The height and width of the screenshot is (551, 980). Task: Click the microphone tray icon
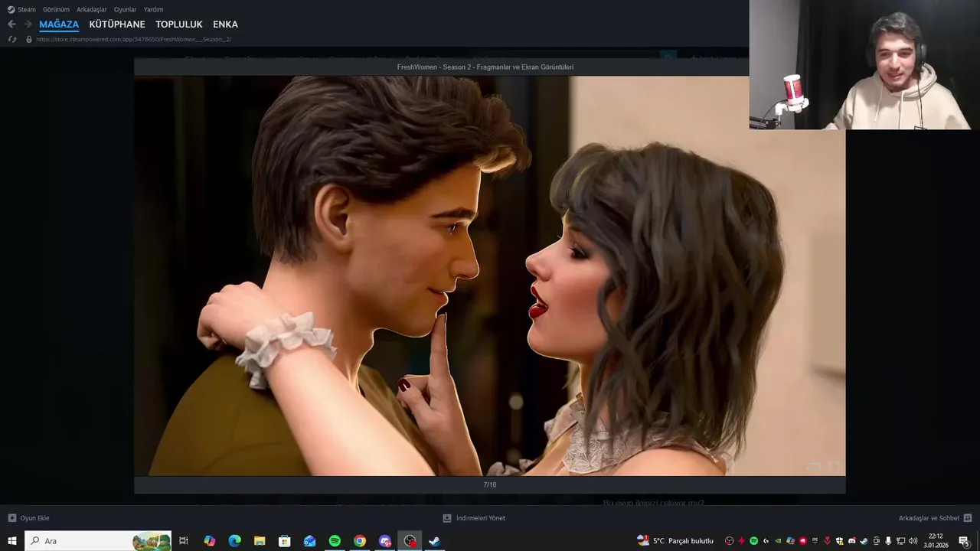pos(888,541)
